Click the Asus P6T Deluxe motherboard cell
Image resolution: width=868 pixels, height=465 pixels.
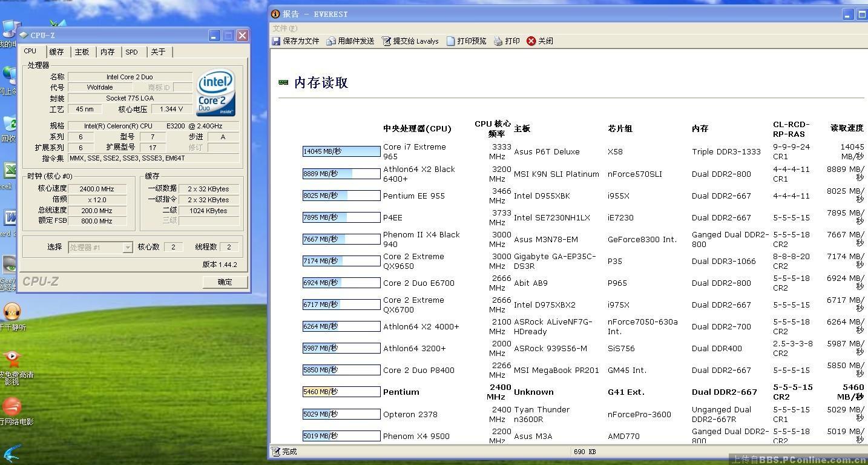(x=547, y=152)
